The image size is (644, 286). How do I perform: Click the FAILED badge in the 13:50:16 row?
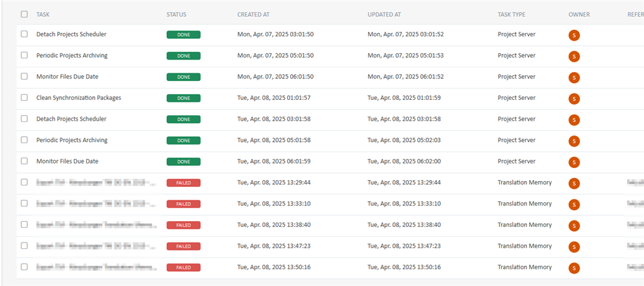[x=184, y=267]
